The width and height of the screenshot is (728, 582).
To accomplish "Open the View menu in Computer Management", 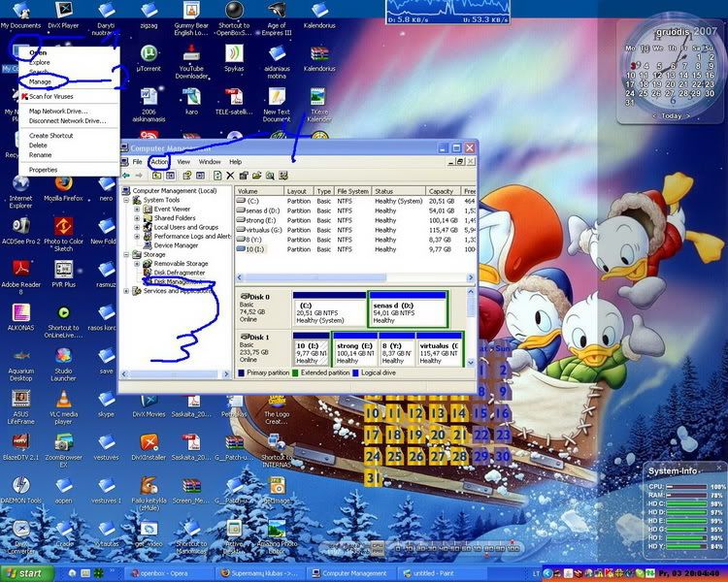I will click(183, 162).
